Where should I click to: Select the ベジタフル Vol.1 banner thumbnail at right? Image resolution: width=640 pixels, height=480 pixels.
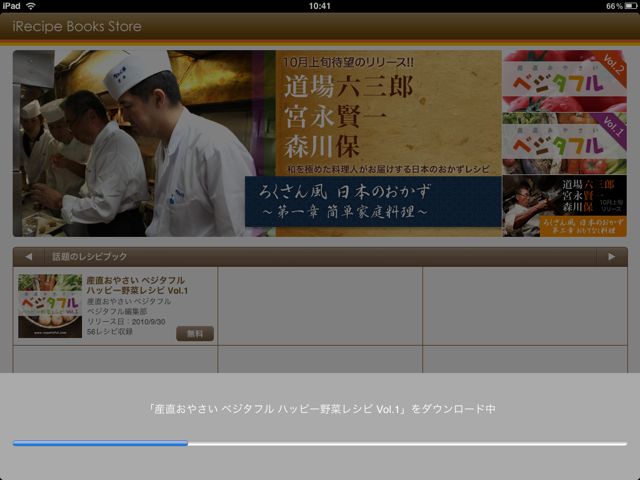pos(564,143)
